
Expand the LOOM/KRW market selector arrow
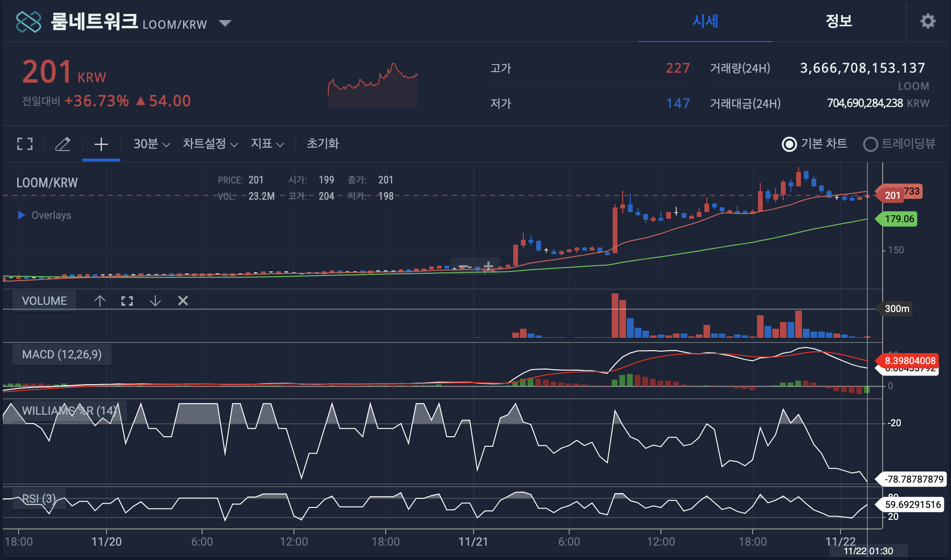tap(225, 23)
